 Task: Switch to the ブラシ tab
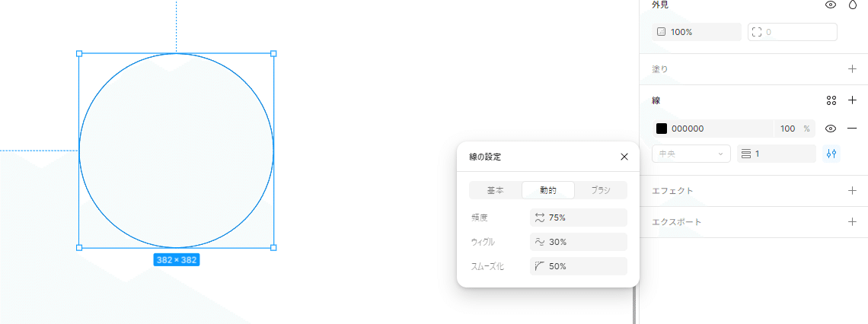601,190
